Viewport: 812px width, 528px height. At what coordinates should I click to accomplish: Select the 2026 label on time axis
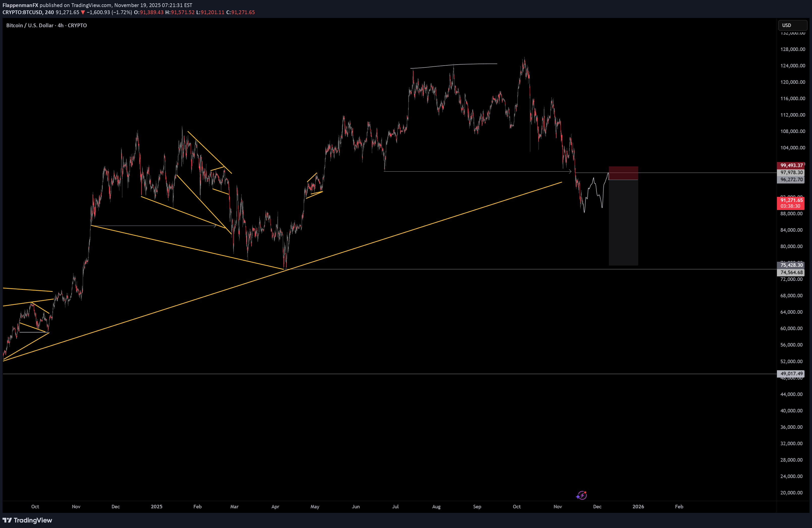tap(638, 507)
